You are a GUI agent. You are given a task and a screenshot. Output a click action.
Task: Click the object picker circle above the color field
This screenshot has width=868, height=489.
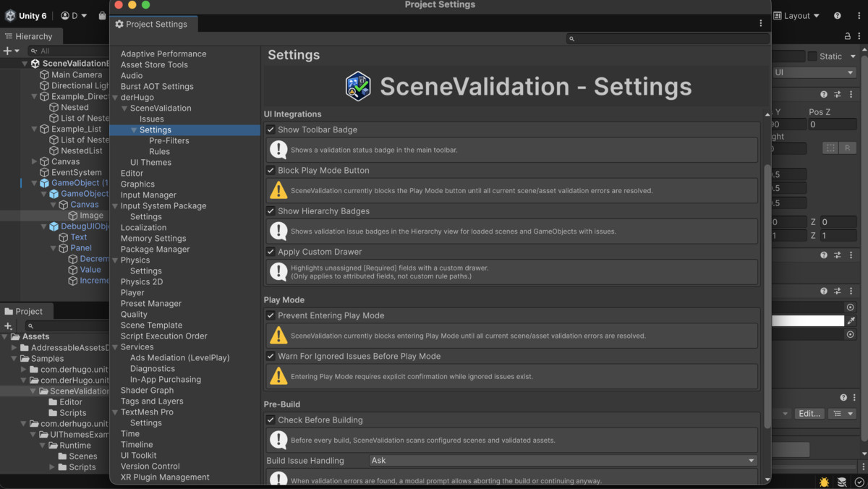(x=850, y=307)
